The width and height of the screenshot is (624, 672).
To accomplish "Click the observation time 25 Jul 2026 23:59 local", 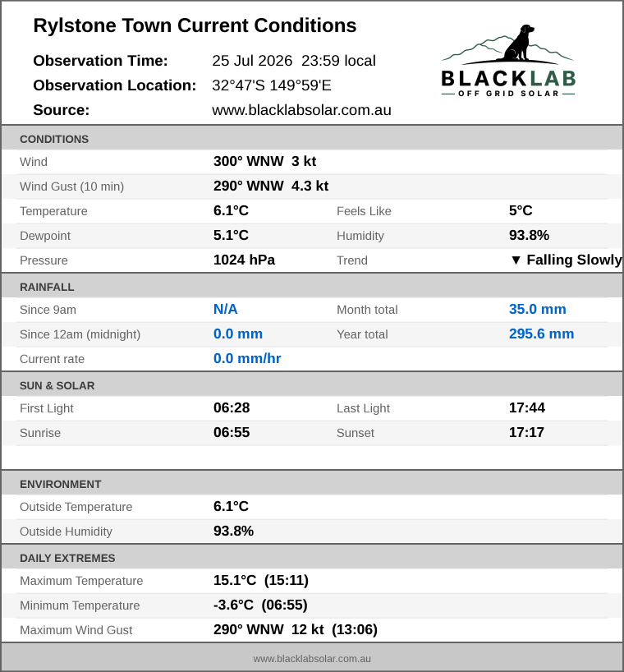I will 294,61.
